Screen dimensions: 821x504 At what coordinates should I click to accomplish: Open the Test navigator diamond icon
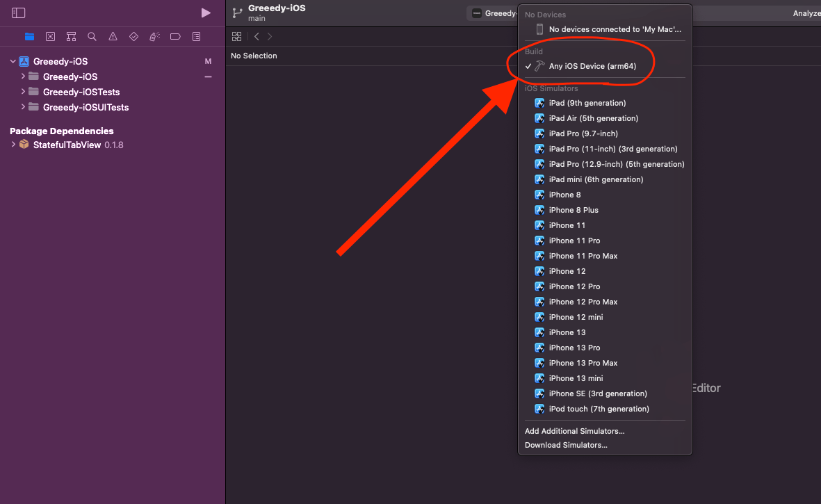pos(133,37)
